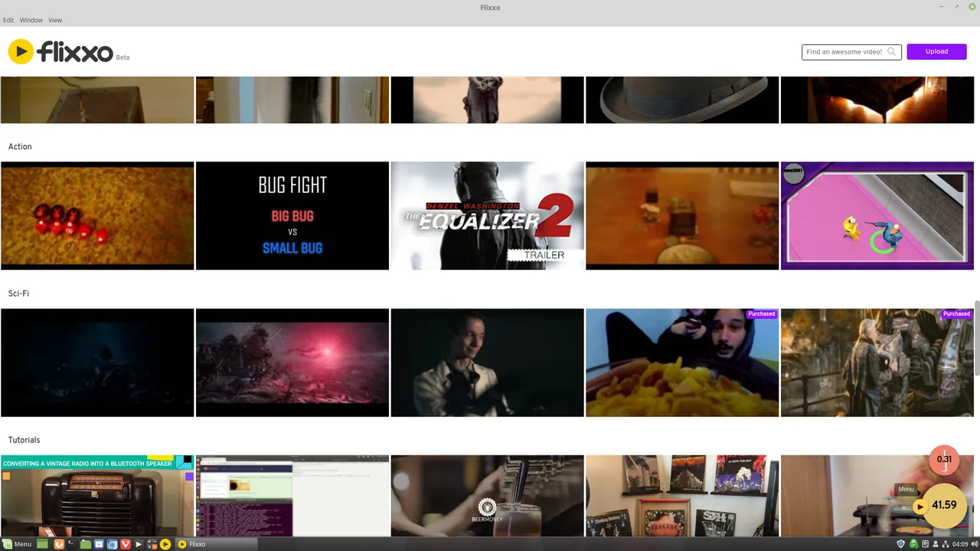Click the user account tray icon
Image resolution: width=980 pixels, height=551 pixels.
[936, 544]
